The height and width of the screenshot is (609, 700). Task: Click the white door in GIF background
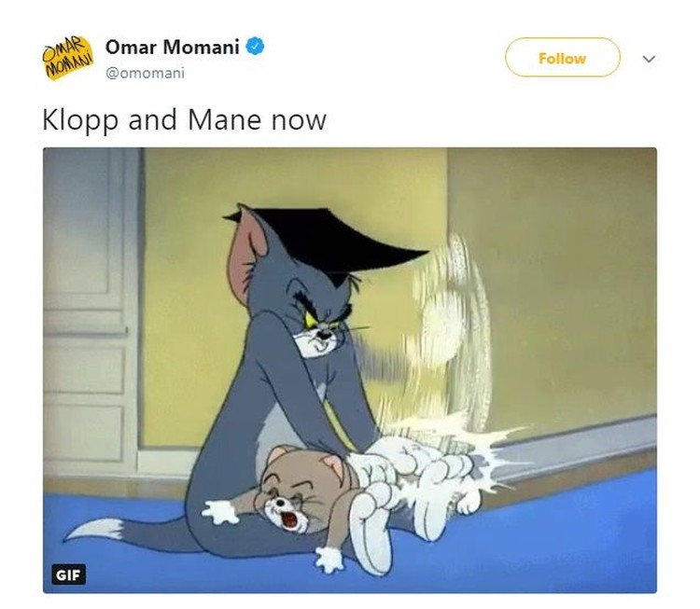click(x=91, y=312)
